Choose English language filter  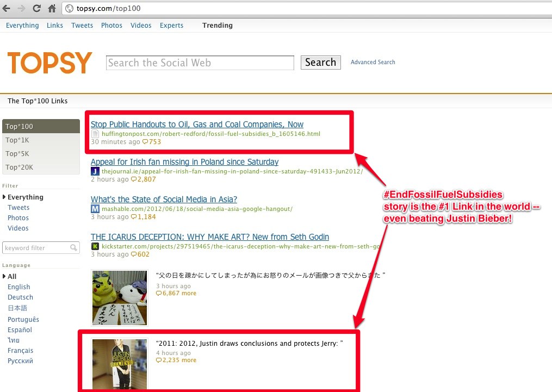pos(18,287)
